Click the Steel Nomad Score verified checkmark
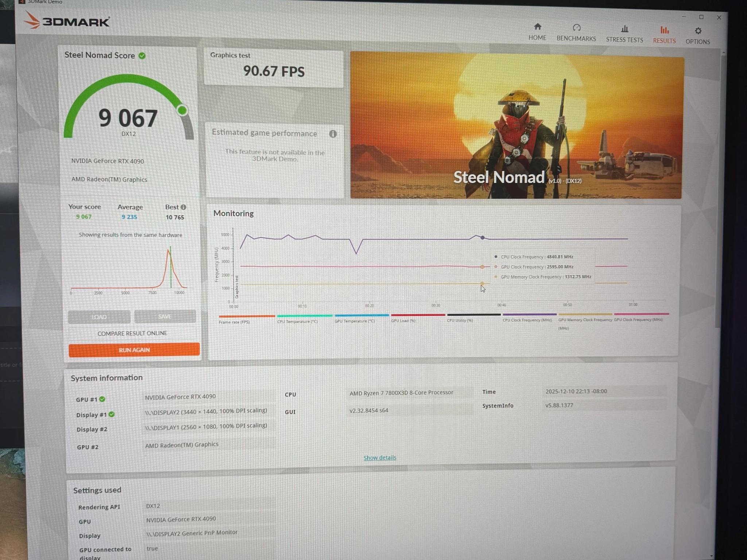This screenshot has height=560, width=747. [142, 56]
